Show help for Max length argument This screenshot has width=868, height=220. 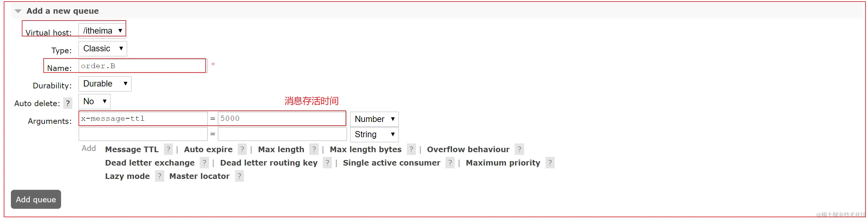314,149
